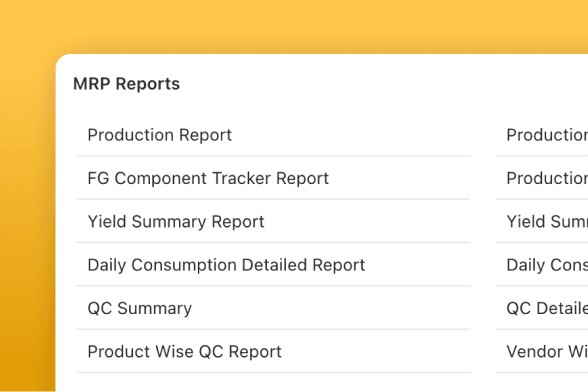Select the report between Yield Summary and QC Summary
This screenshot has width=588, height=392.
226,265
